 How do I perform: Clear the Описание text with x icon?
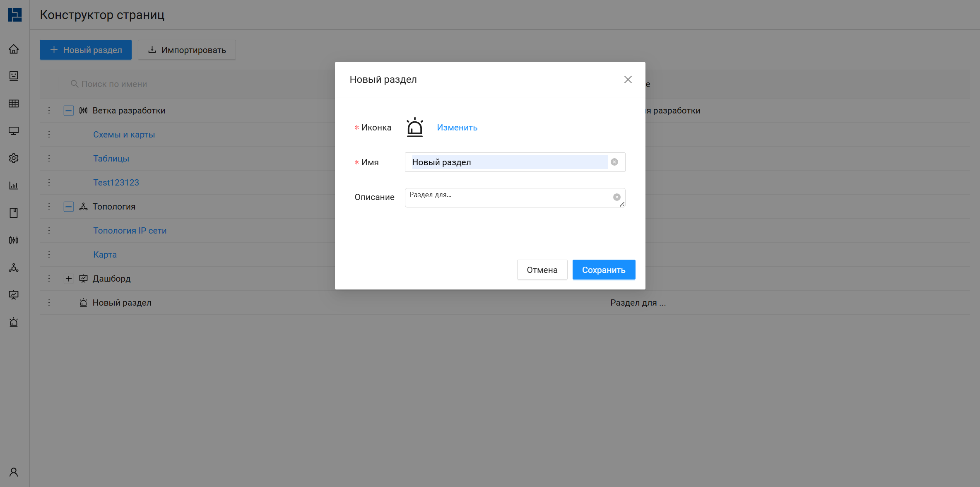(x=617, y=197)
